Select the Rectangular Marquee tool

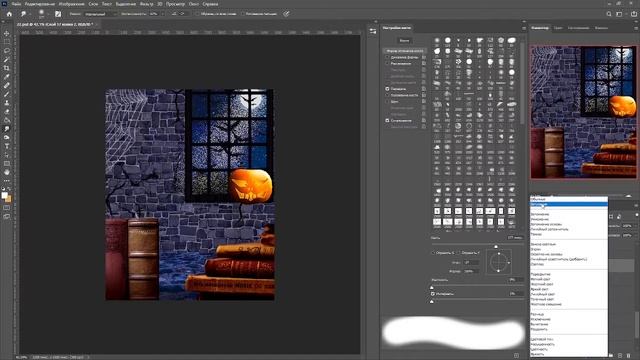[x=7, y=42]
